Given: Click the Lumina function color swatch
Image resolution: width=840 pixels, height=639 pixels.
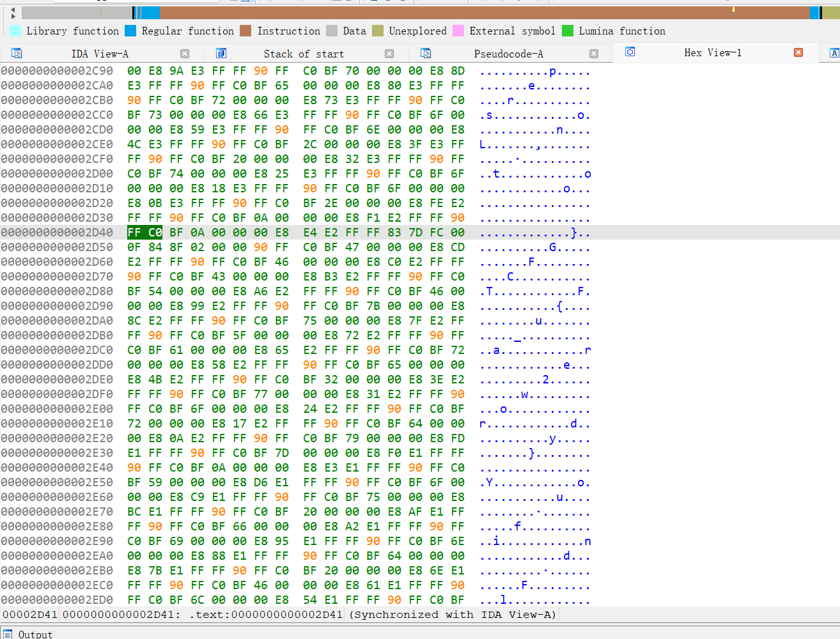Looking at the screenshot, I should 568,31.
